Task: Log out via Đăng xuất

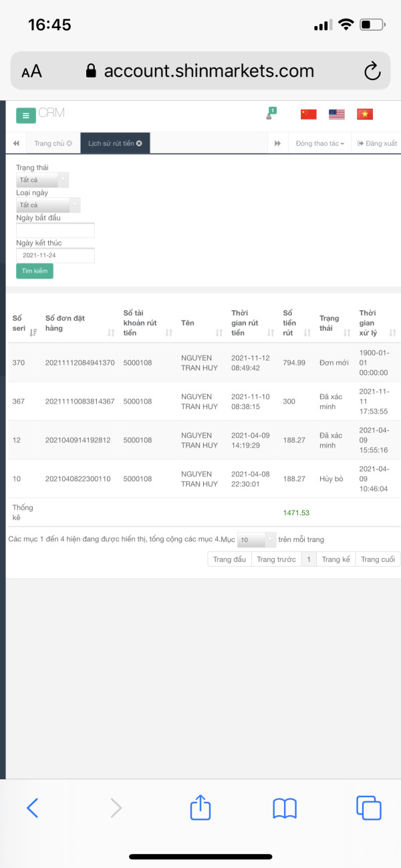Action: pyautogui.click(x=377, y=144)
